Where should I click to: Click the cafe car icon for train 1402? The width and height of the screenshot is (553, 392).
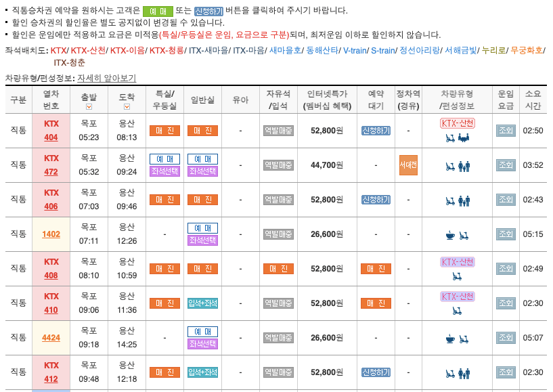coord(449,235)
